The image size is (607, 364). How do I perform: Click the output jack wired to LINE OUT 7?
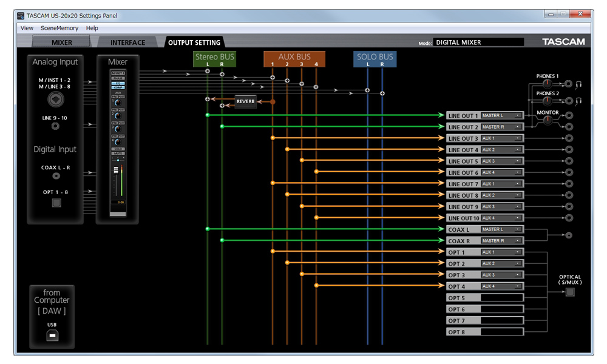pyautogui.click(x=569, y=184)
